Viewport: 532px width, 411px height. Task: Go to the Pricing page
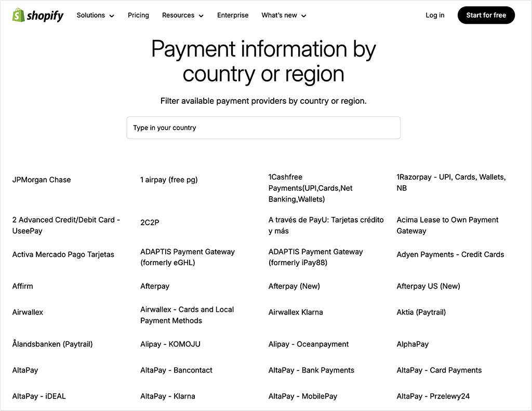pos(138,16)
